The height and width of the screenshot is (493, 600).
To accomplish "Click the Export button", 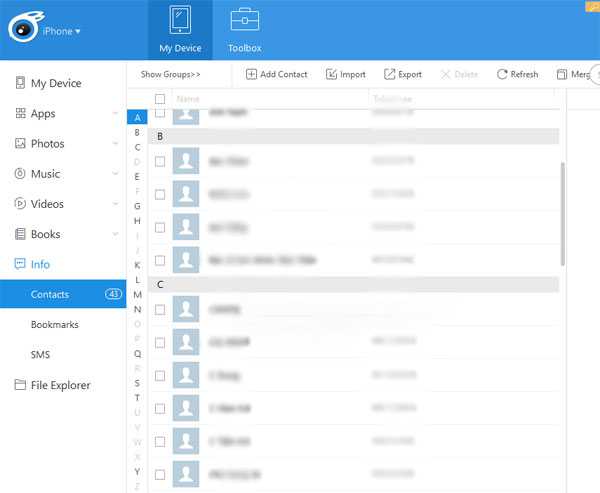I will pyautogui.click(x=403, y=74).
